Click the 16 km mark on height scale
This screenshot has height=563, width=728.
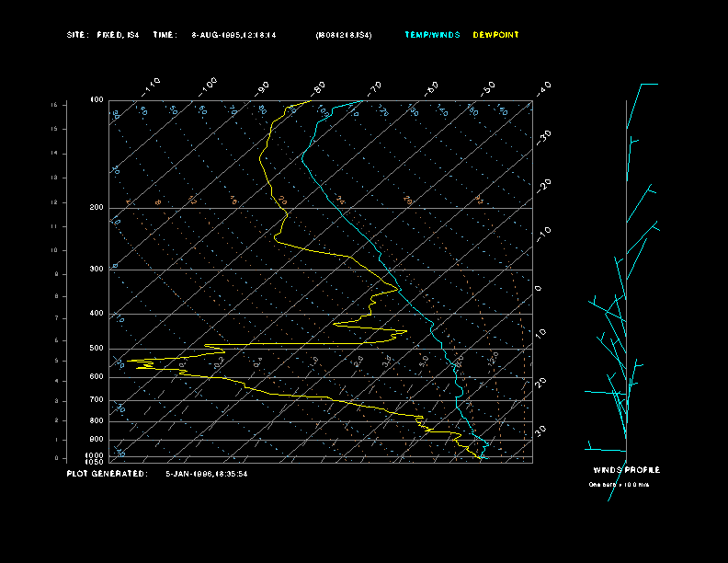pos(54,105)
